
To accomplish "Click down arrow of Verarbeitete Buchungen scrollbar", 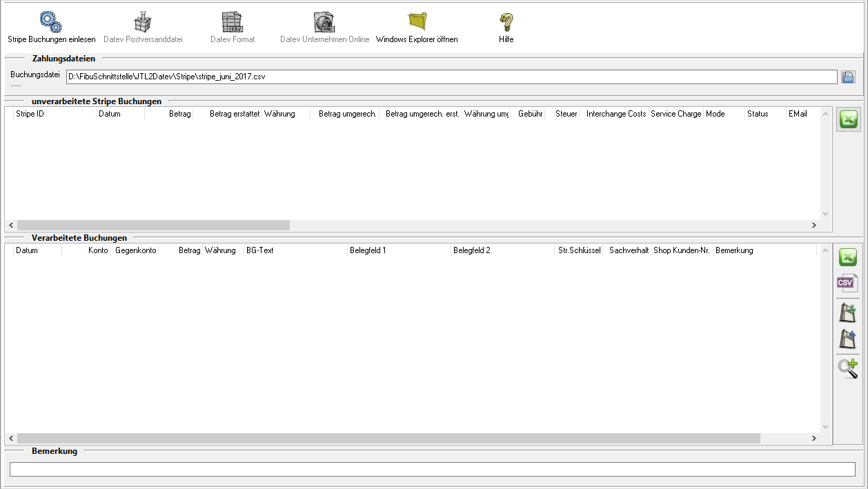I will pos(825,427).
